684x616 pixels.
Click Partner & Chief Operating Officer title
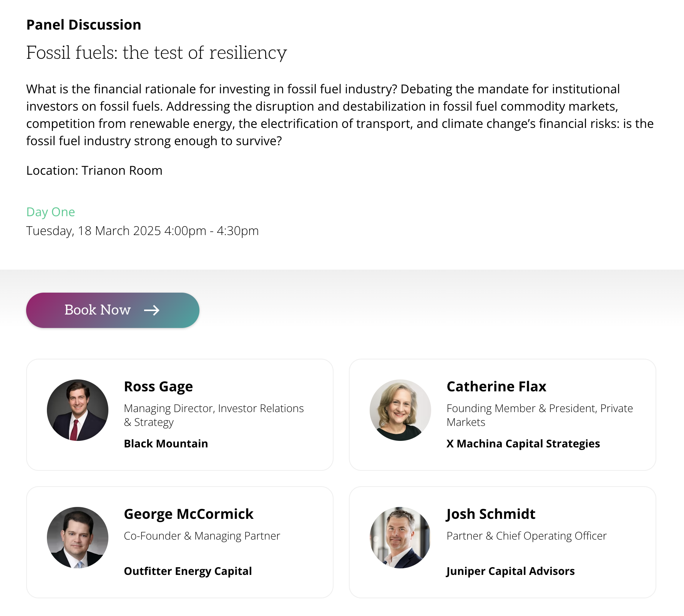(x=526, y=536)
